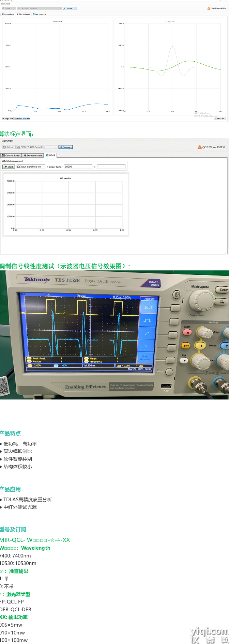Click the 型号及订购 heading
The height and width of the screenshot is (644, 229).
tap(13, 529)
